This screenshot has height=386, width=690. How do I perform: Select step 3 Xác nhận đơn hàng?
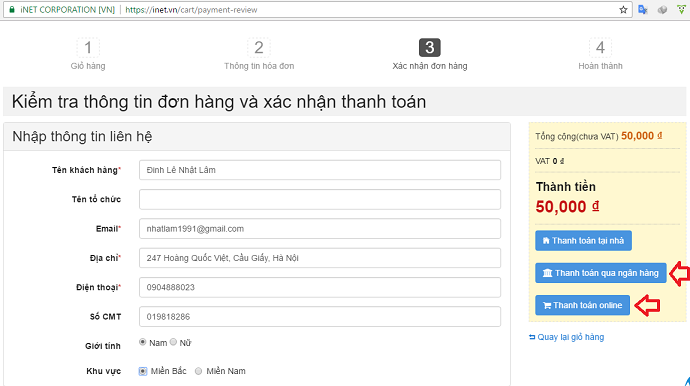point(429,54)
